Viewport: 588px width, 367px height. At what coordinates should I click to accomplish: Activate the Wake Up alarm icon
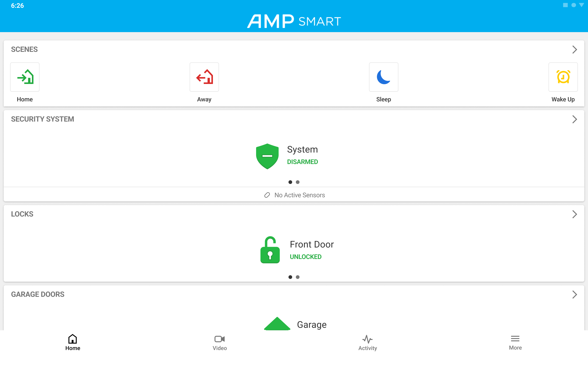563,77
